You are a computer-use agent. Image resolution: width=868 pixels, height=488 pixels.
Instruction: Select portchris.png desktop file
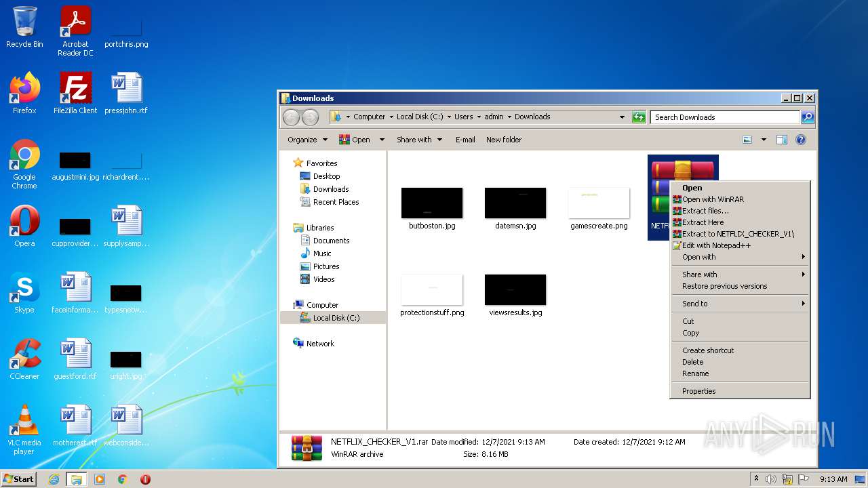click(x=126, y=33)
